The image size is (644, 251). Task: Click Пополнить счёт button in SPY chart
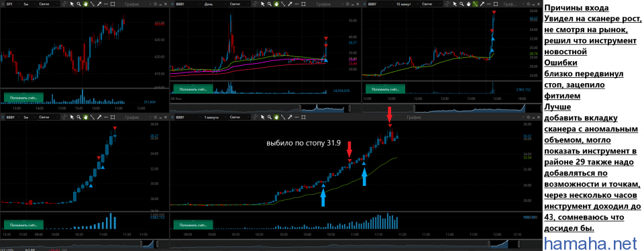[x=23, y=98]
